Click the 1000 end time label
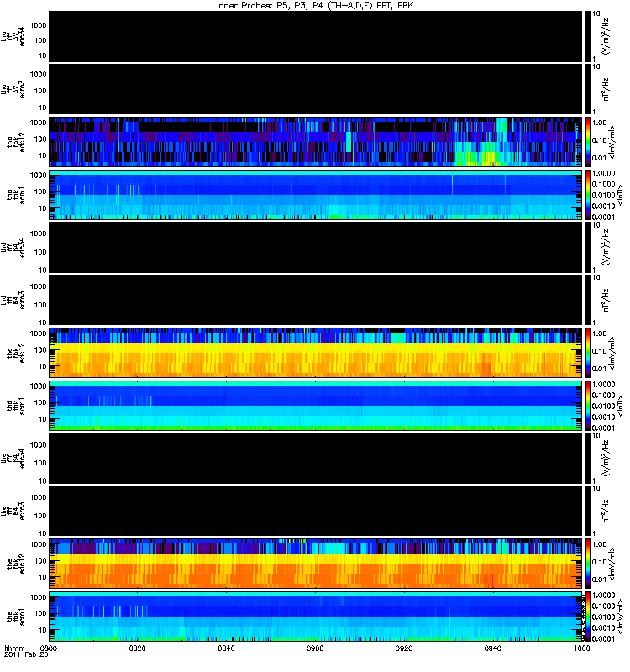 point(581,648)
